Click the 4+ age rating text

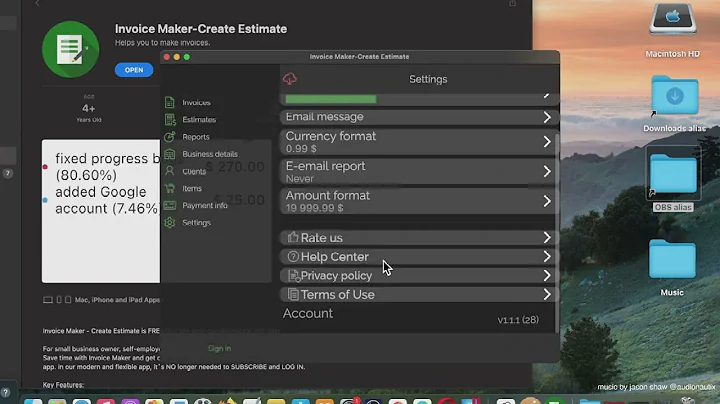(89, 108)
